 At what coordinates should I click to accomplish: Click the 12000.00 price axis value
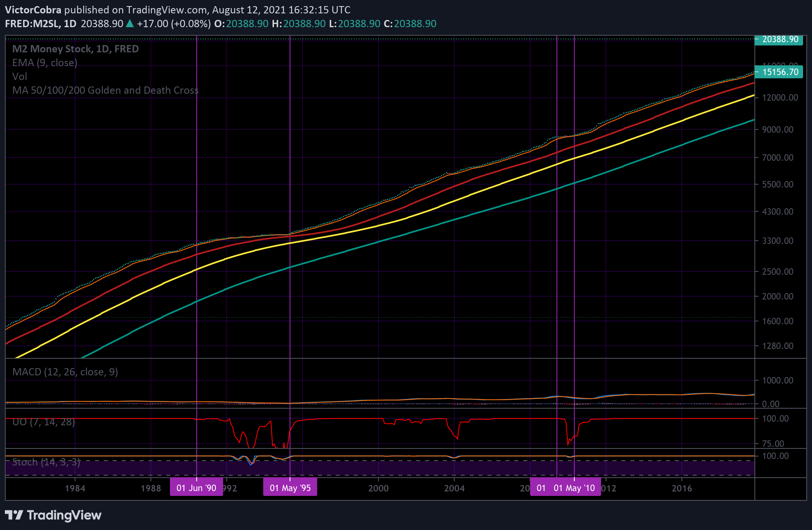pyautogui.click(x=780, y=97)
